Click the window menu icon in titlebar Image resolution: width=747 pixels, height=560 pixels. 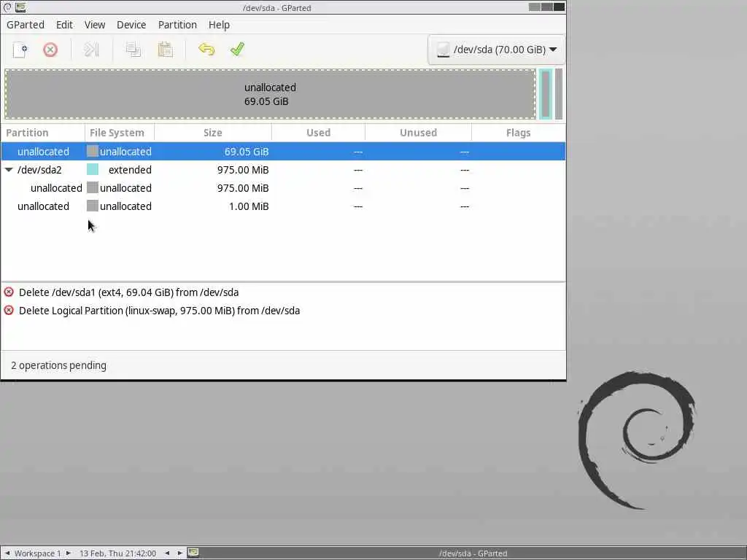pos(7,7)
